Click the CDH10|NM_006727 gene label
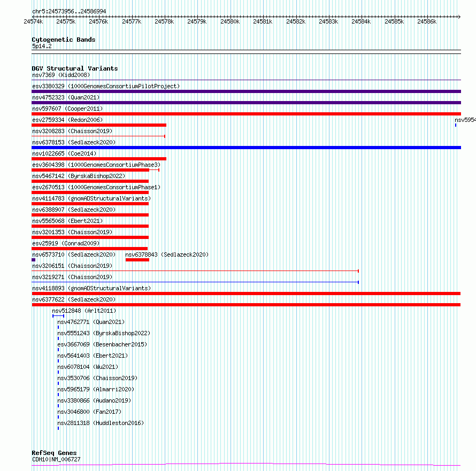 point(56,459)
